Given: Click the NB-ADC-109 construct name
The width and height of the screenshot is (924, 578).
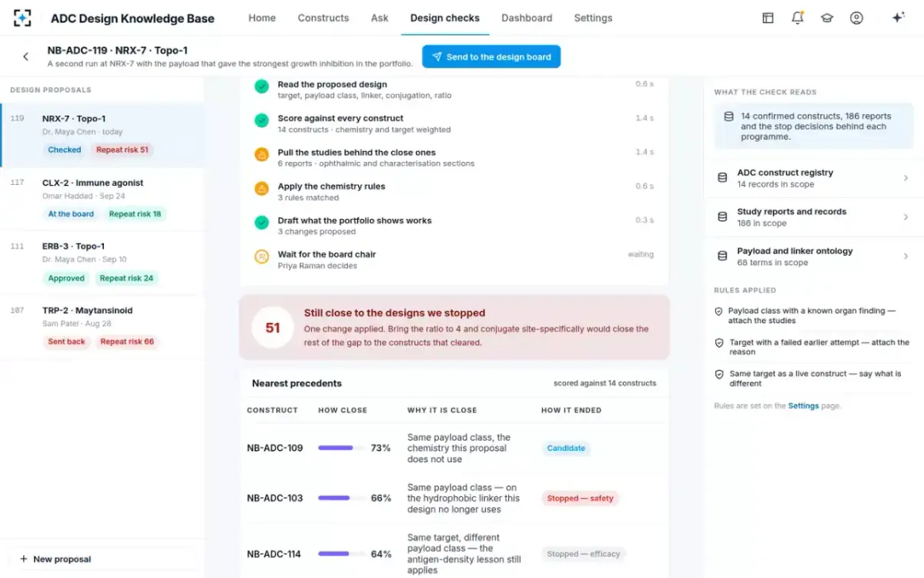Looking at the screenshot, I should pos(275,448).
